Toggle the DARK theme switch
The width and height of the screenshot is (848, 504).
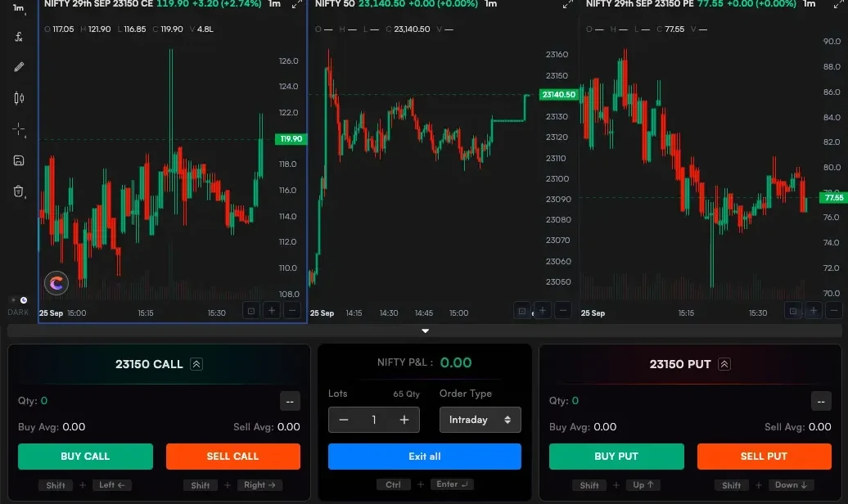19,300
